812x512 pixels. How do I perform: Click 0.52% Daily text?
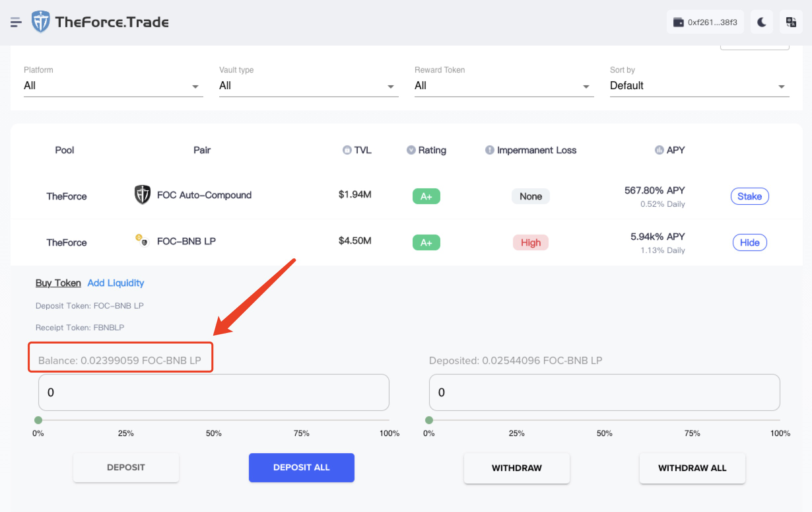click(x=663, y=204)
